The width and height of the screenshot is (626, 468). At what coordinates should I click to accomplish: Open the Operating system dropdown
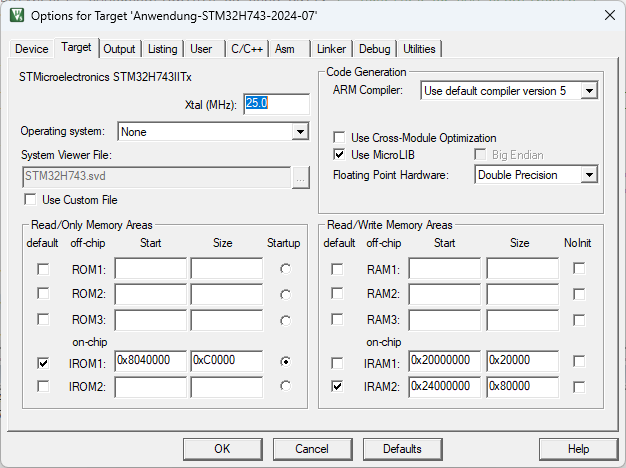coord(213,132)
